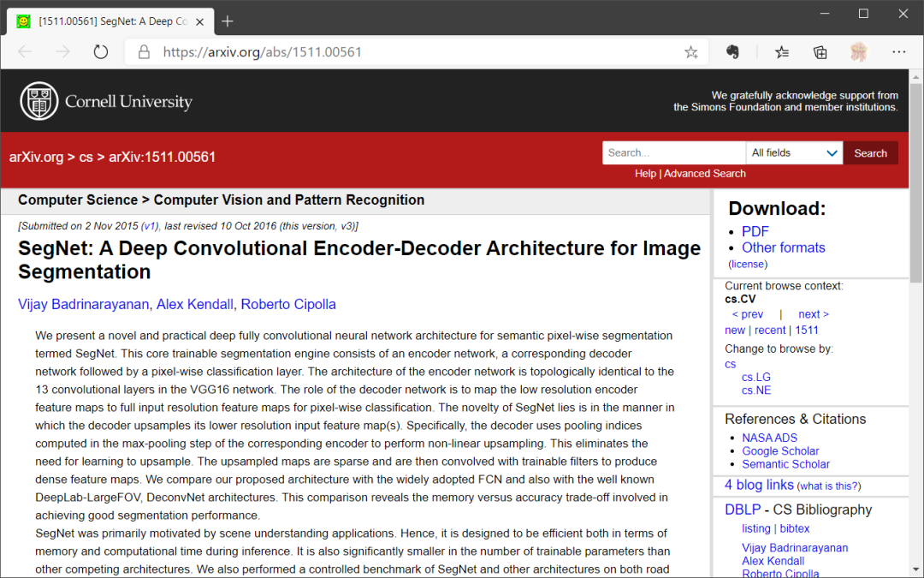Reload the page with refresh icon
Screen dimensions: 924x578
tap(101, 52)
